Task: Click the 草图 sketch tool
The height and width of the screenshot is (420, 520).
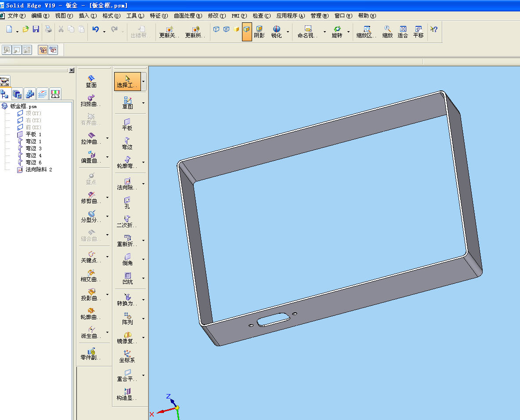Action: [127, 103]
